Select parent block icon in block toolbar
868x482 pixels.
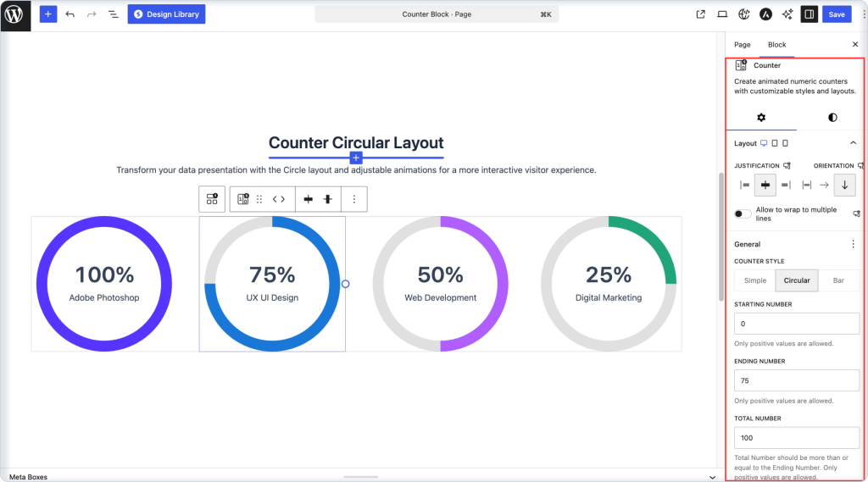point(212,199)
